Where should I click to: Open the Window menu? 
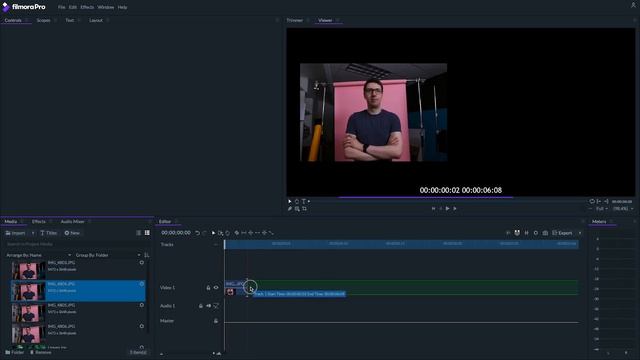point(106,7)
